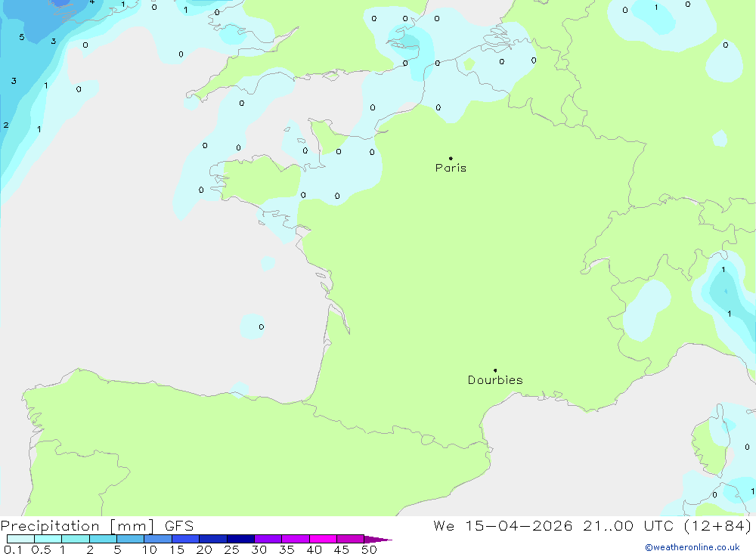Click the '21..00 UTC' time text
This screenshot has width=756, height=554.
coord(627,526)
